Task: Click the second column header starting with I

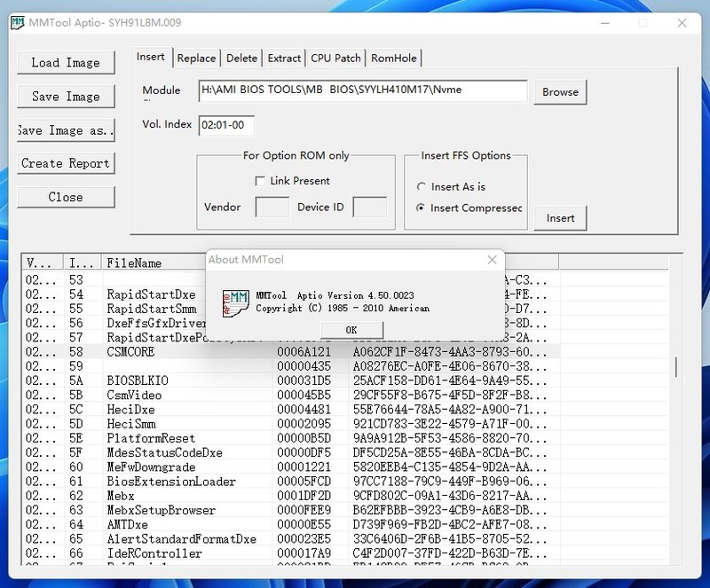Action: (83, 263)
